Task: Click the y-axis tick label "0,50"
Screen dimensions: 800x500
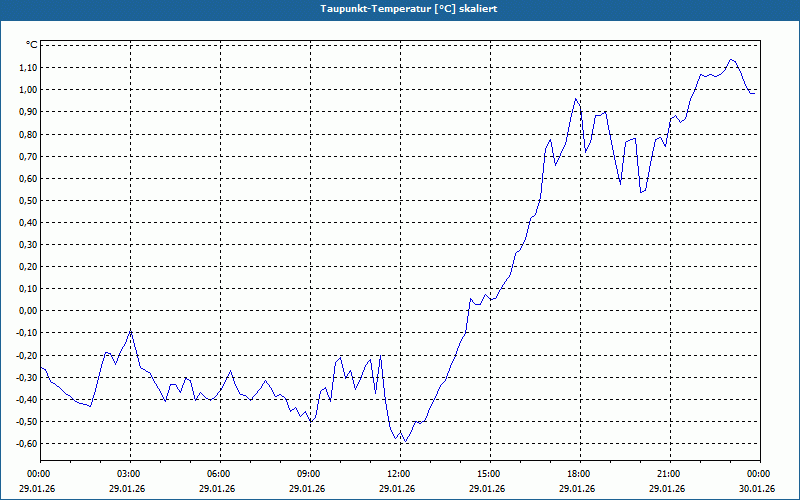Action: tap(29, 201)
